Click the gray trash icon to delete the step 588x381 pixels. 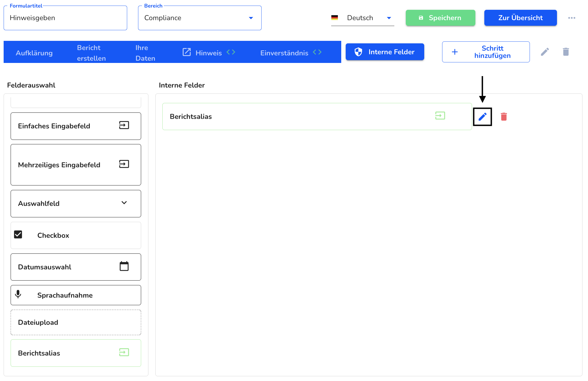[566, 52]
